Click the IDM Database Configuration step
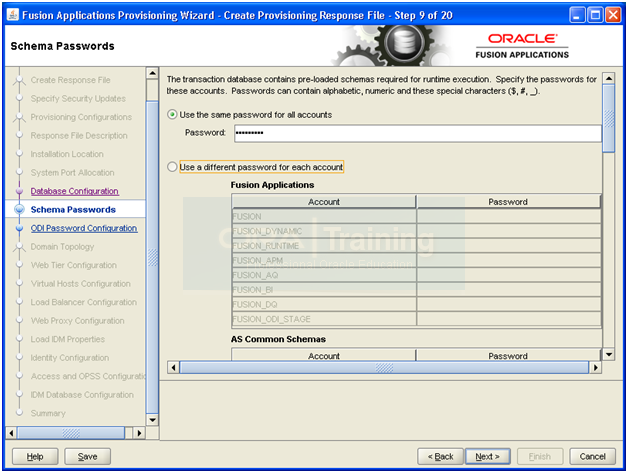 [82, 395]
